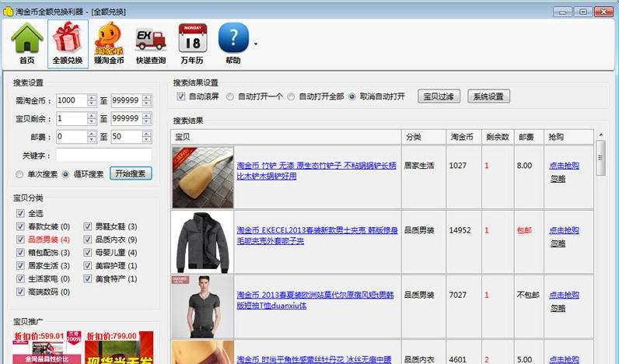The image size is (619, 364).
Task: Click the stepper on 邮费 minimum field
Action: (92, 137)
